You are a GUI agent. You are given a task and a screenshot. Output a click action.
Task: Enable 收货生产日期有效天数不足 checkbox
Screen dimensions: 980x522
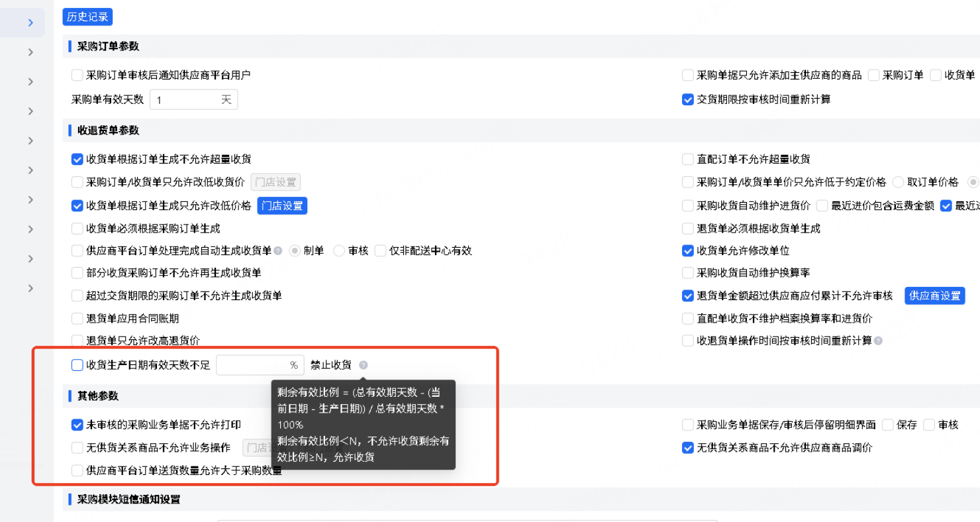[x=77, y=365]
